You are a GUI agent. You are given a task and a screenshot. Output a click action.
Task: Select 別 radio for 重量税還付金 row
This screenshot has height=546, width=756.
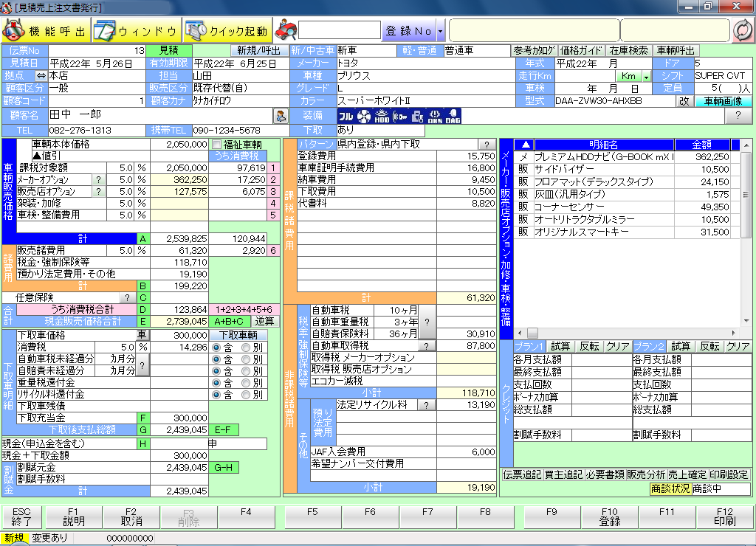247,383
